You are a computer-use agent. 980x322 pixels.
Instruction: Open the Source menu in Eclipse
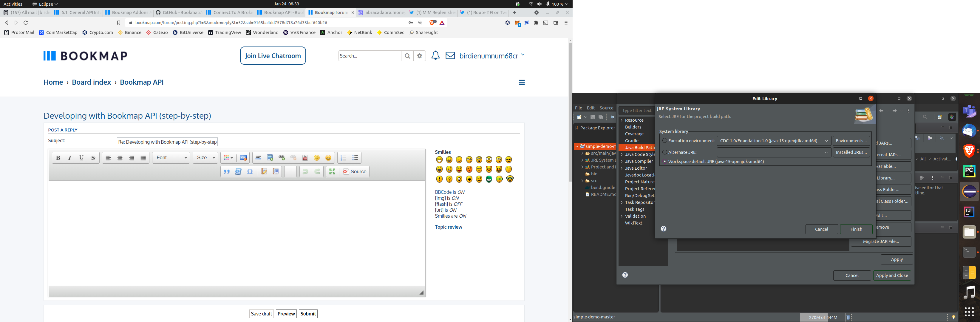click(606, 108)
